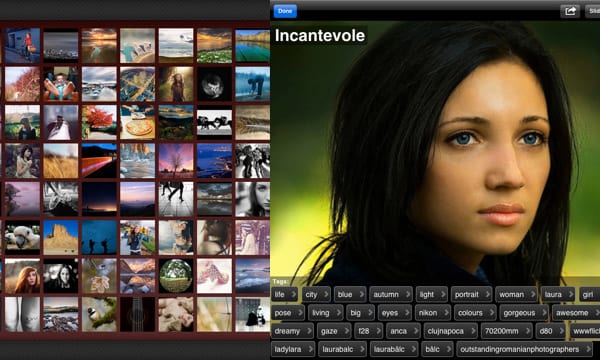Open the pizza photo thumbnail
Image resolution: width=600 pixels, height=360 pixels.
138,122
